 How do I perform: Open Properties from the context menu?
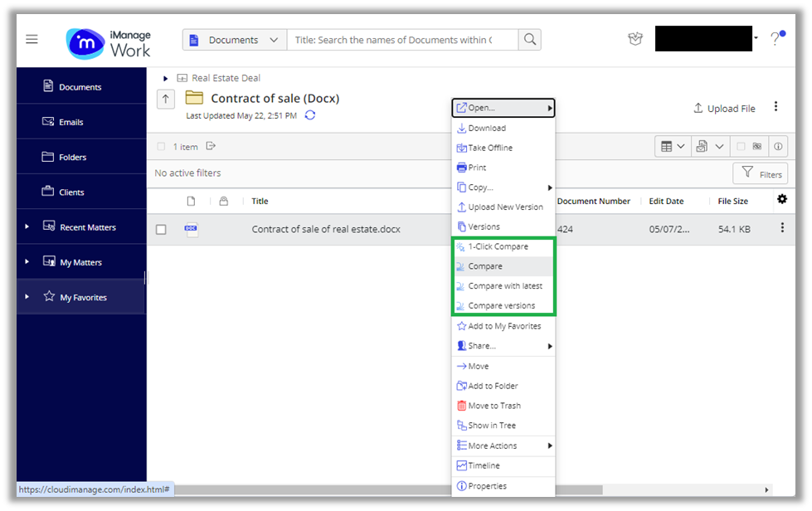[503, 486]
